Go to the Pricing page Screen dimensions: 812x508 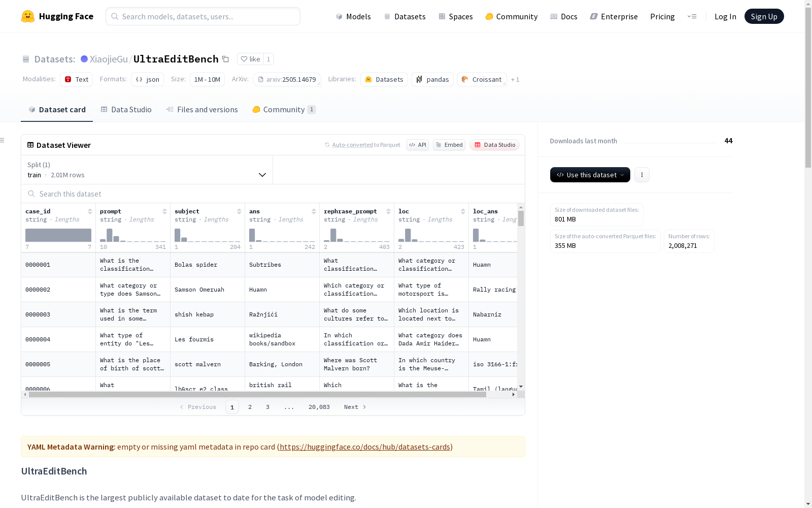662,16
